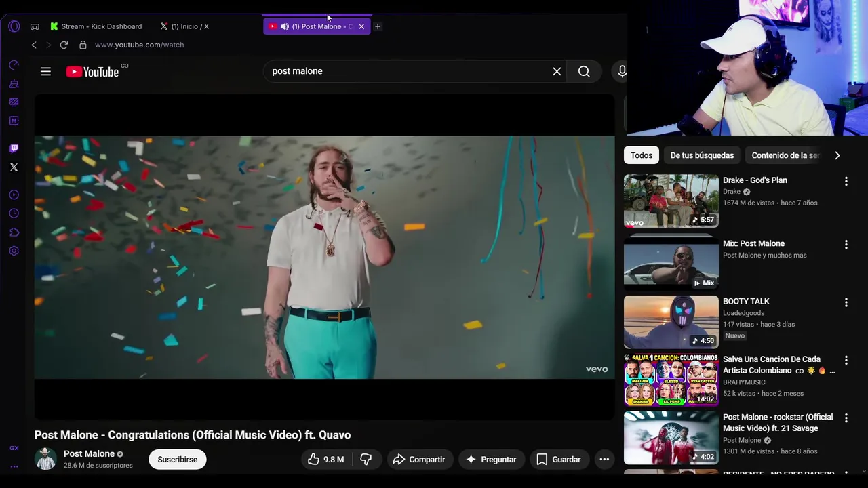Image resolution: width=868 pixels, height=488 pixels.
Task: Open the Opera GX main menu logo
Action: coord(14,26)
